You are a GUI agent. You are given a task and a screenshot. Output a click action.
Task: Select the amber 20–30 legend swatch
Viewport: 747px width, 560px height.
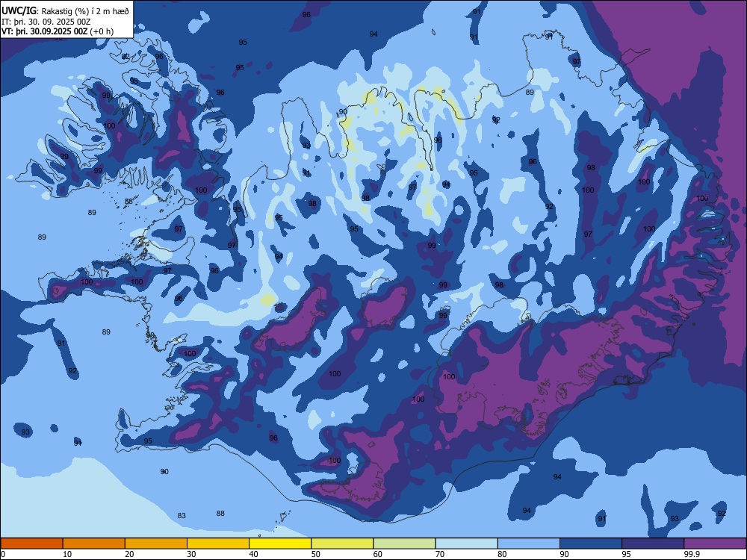tap(156, 544)
